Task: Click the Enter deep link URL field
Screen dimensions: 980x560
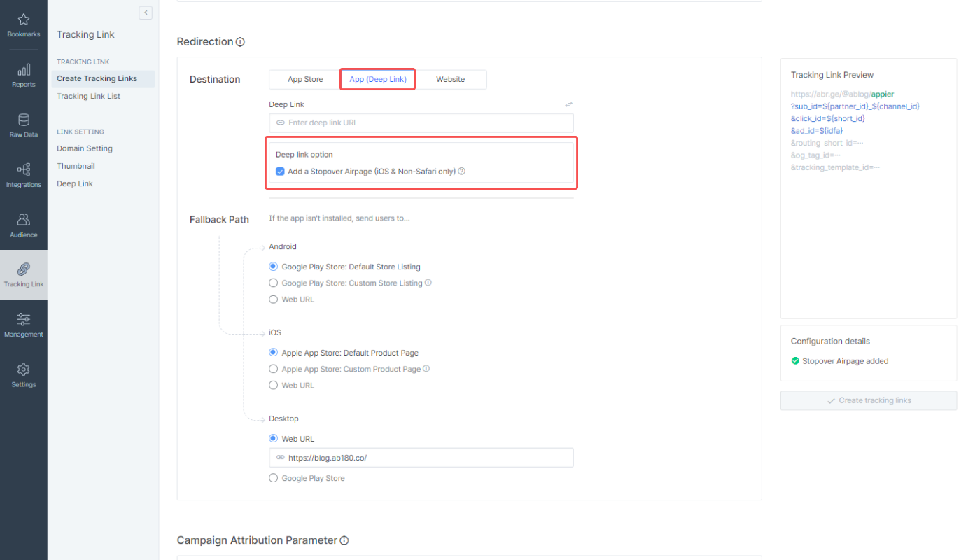Action: pos(421,122)
